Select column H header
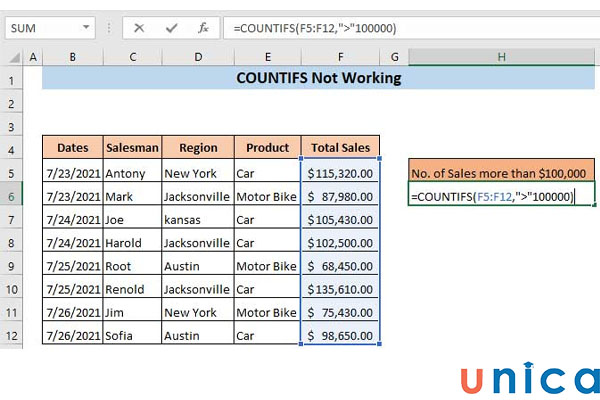Image resolution: width=600 pixels, height=400 pixels. coord(501,58)
